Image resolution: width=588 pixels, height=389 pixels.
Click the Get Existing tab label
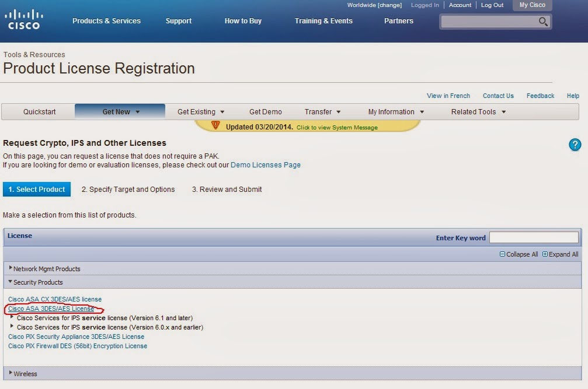pos(197,112)
